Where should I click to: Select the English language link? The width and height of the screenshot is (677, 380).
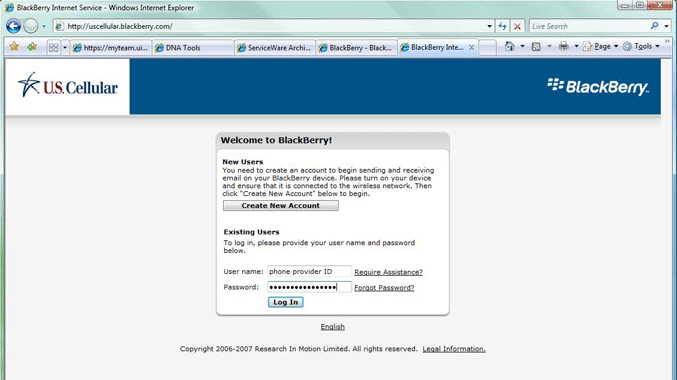coord(332,327)
